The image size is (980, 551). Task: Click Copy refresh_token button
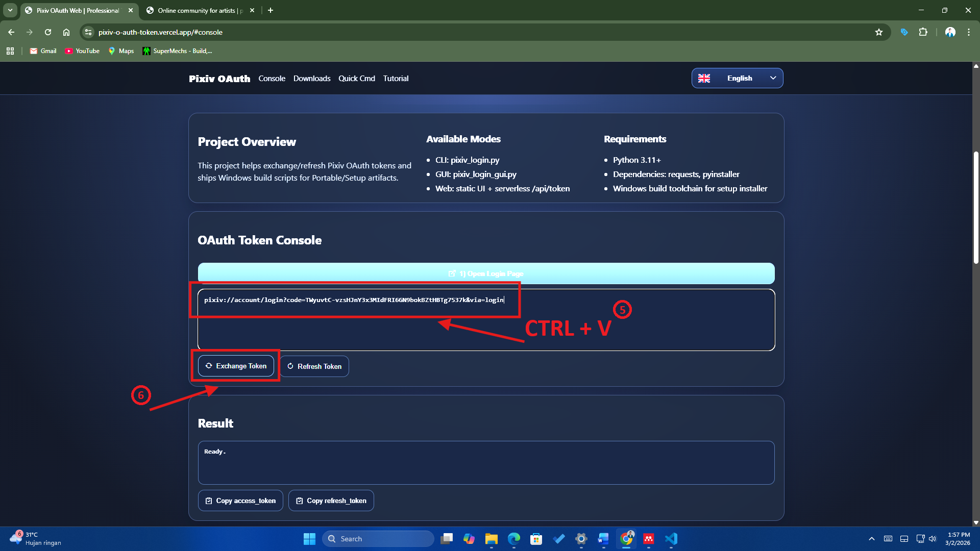coord(331,500)
